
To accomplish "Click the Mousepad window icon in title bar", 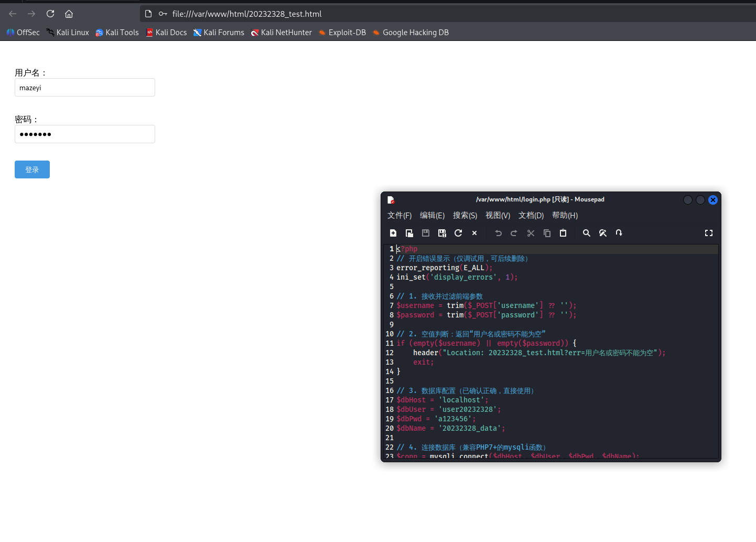I will tap(391, 200).
